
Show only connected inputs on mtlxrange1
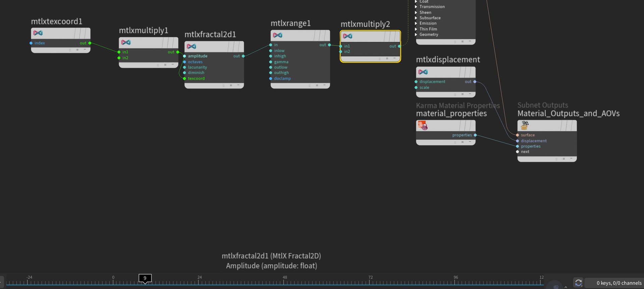pos(317,85)
